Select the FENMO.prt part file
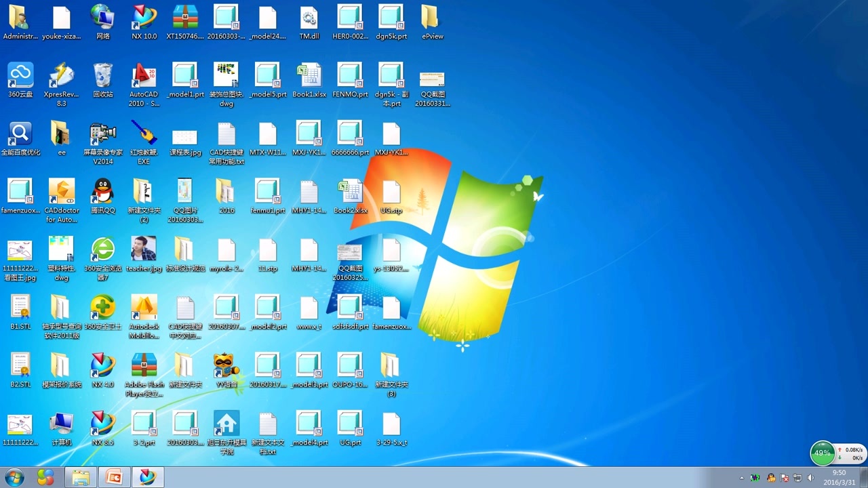This screenshot has width=868, height=488. point(351,80)
